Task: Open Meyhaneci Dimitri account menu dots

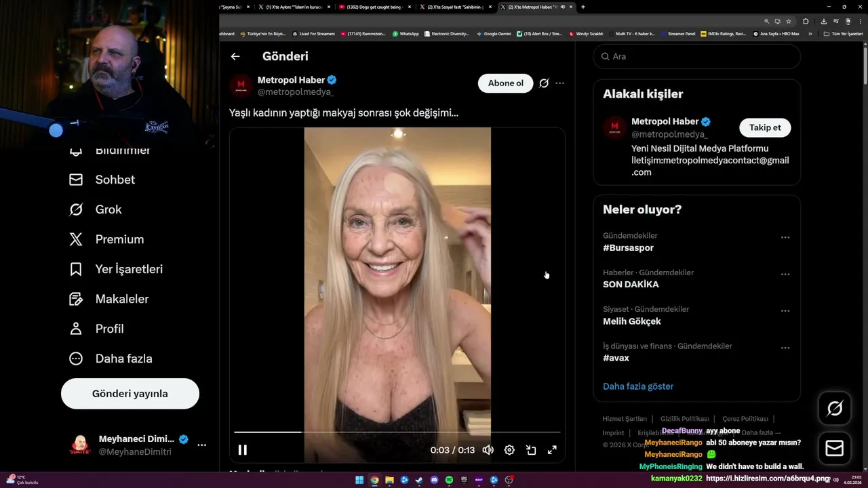Action: point(201,445)
